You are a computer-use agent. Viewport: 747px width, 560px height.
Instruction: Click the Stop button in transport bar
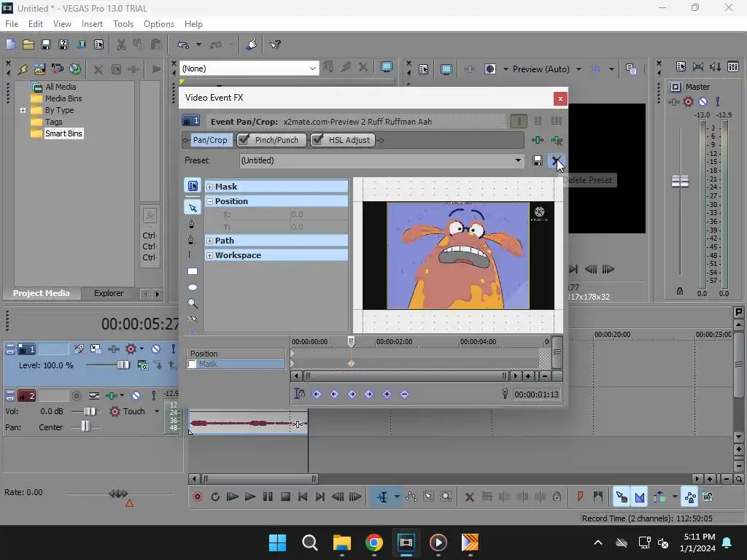pyautogui.click(x=285, y=497)
